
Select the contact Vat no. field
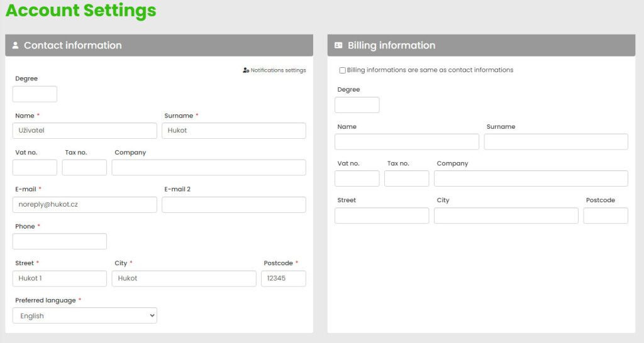[35, 168]
